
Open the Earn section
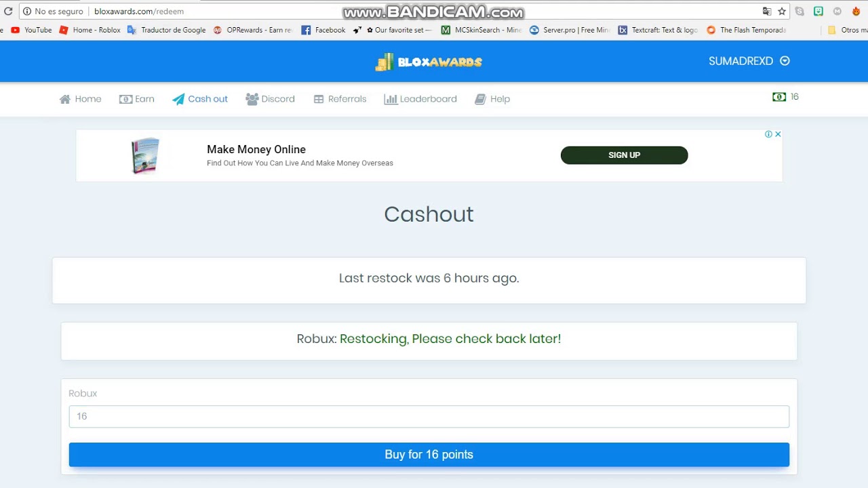click(137, 99)
